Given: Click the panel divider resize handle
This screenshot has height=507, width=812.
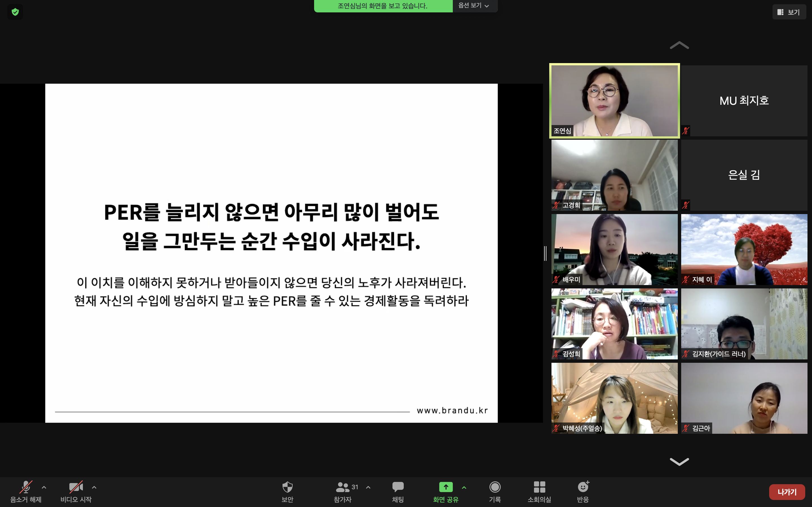Looking at the screenshot, I should [545, 253].
